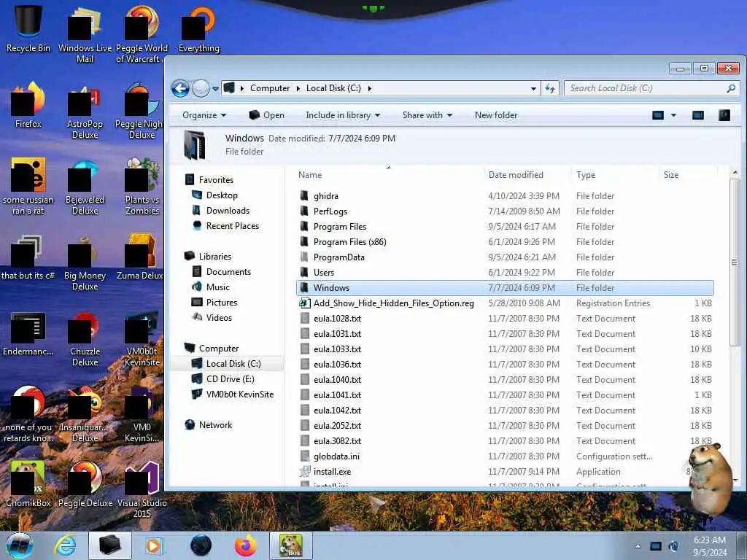Expand arrow after Local Disk (C:) breadcrumb
747x560 pixels.
[x=370, y=88]
